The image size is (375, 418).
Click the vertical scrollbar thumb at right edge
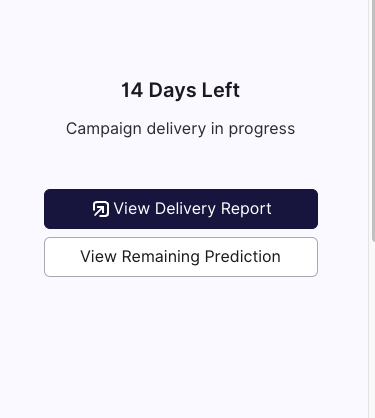(373, 120)
